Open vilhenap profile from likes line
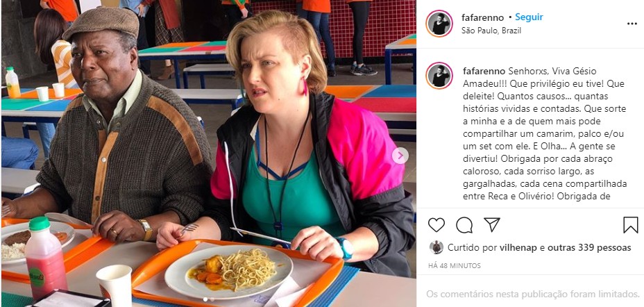Screen dimensions: 644x307 tap(518, 248)
